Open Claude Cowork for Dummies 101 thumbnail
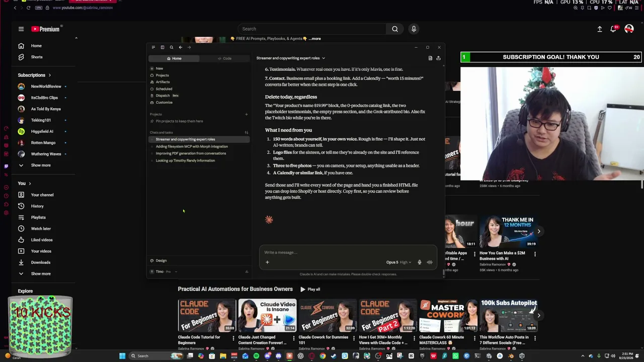This screenshot has width=644, height=362. click(x=328, y=315)
